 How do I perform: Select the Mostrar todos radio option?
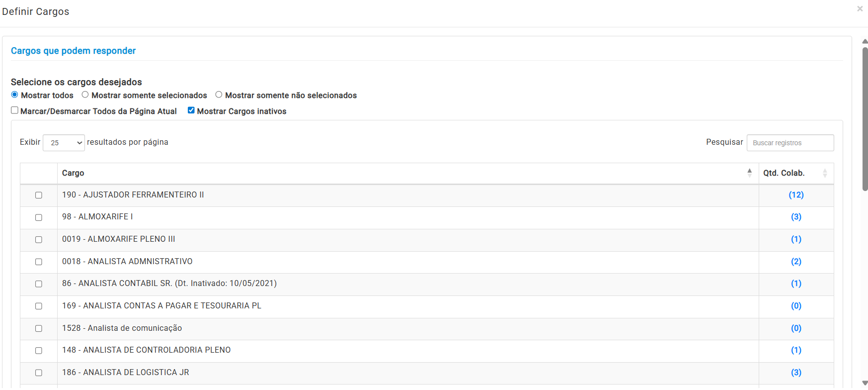[15, 95]
